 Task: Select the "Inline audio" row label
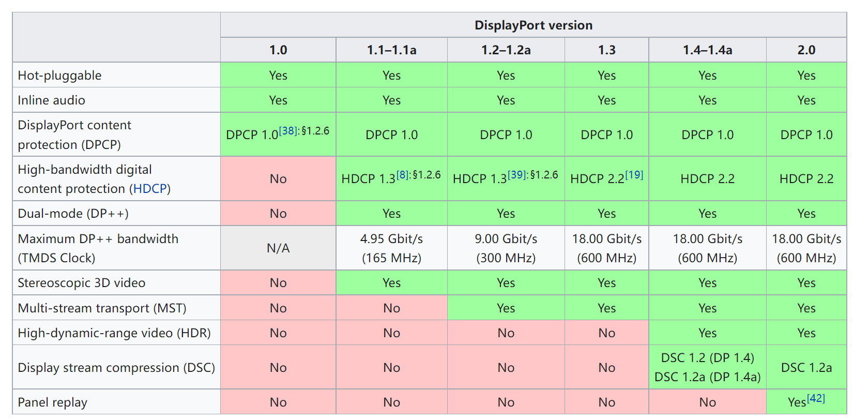[x=51, y=100]
